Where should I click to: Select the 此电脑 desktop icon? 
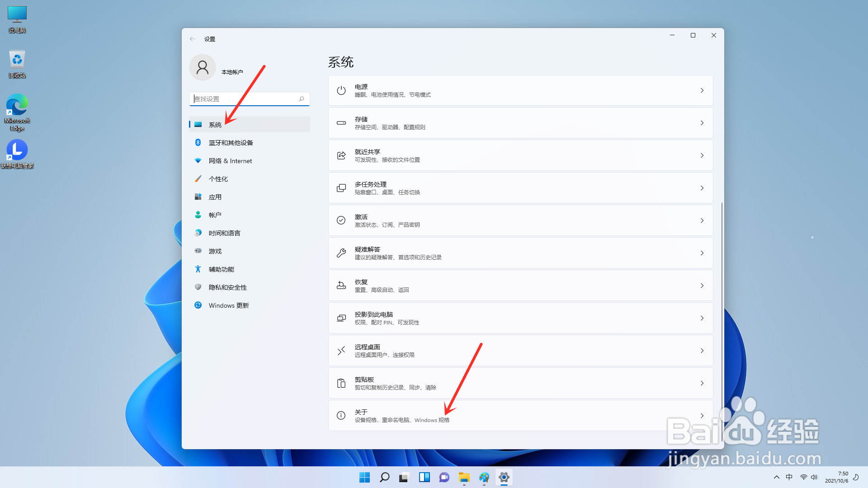pos(17,19)
